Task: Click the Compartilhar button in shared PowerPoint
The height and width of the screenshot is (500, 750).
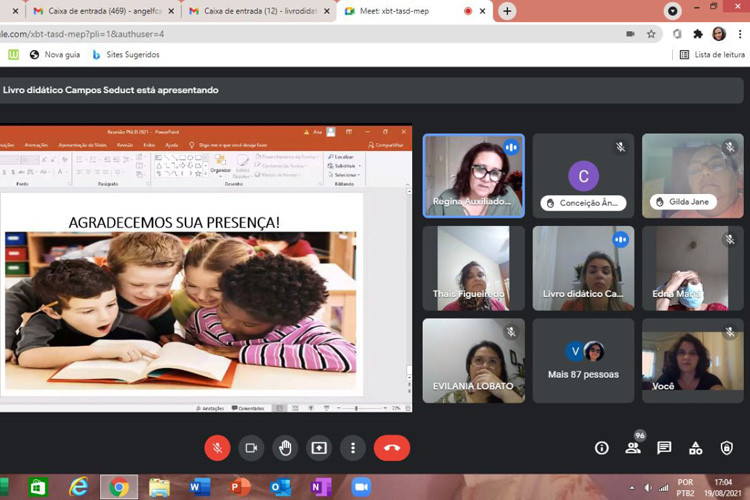Action: [x=386, y=145]
